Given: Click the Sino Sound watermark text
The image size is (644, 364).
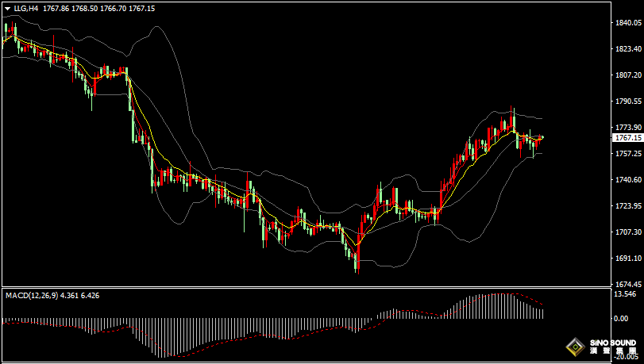Looking at the screenshot, I should click(x=614, y=348).
